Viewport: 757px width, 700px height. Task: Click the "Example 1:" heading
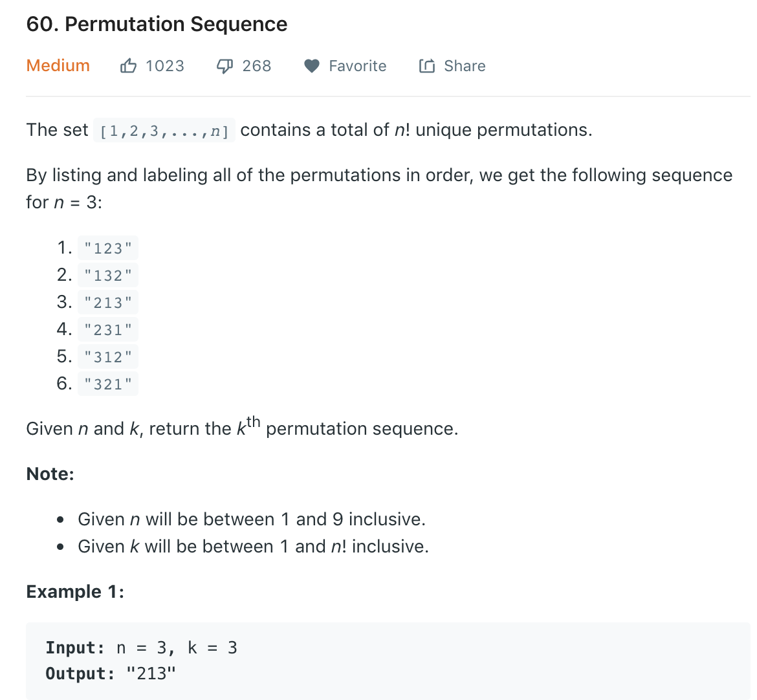(x=75, y=592)
